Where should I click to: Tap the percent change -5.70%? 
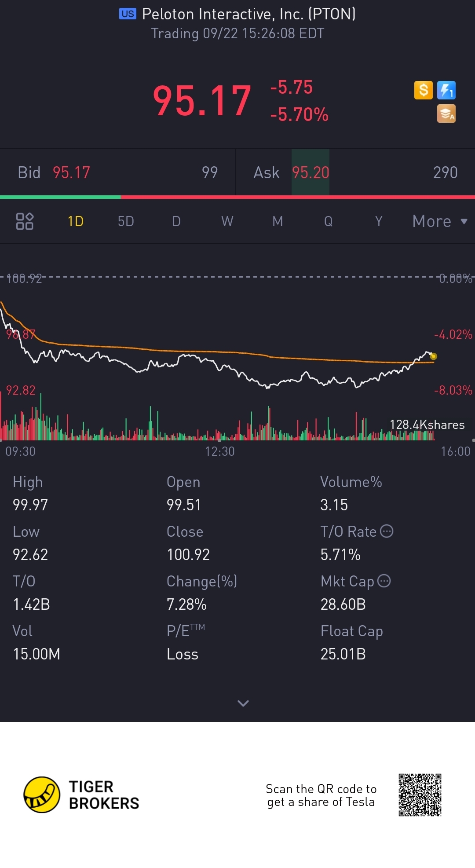click(x=299, y=114)
